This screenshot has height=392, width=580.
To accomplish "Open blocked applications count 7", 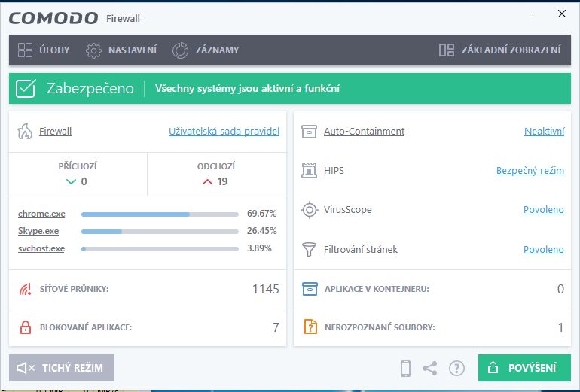I will click(275, 327).
